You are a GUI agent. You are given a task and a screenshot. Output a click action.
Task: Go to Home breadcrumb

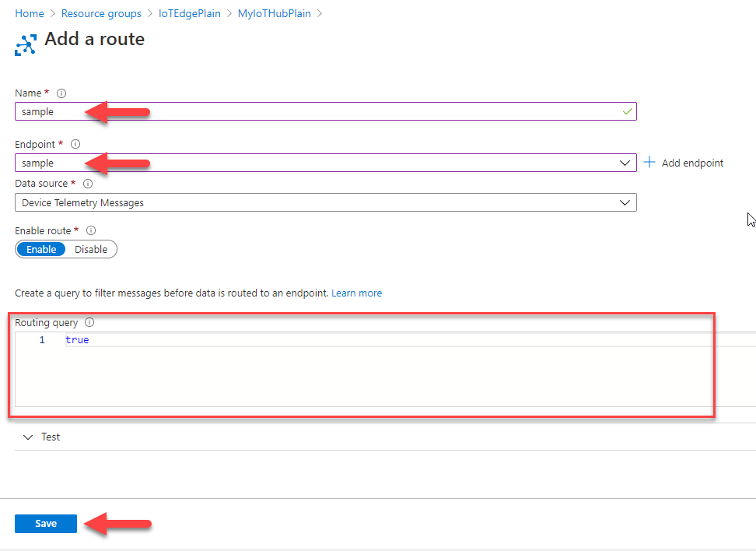[30, 13]
